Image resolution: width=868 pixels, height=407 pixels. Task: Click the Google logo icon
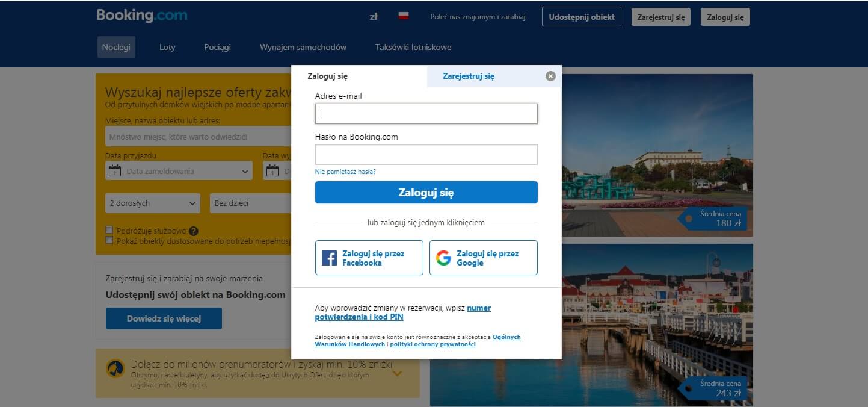coord(443,258)
